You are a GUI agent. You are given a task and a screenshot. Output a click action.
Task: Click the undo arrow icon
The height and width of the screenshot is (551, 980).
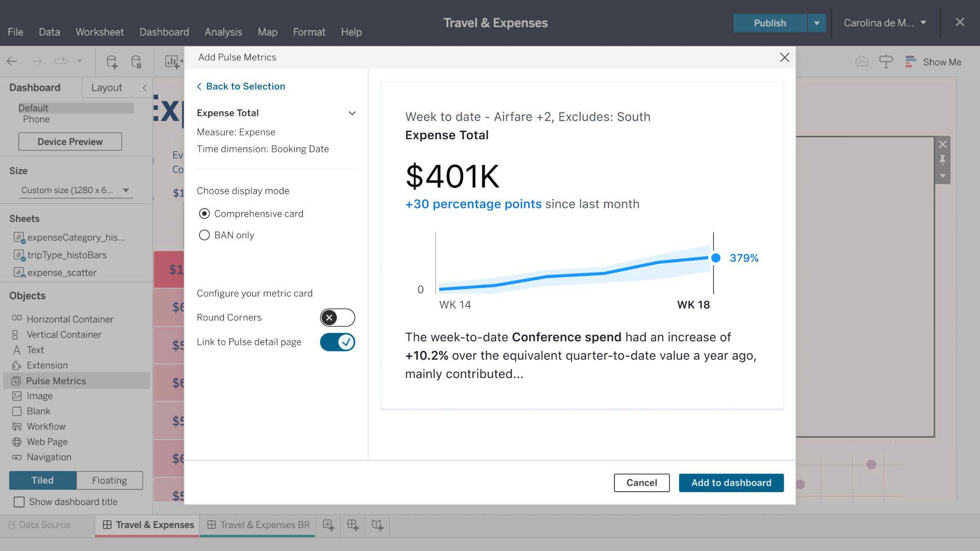13,61
